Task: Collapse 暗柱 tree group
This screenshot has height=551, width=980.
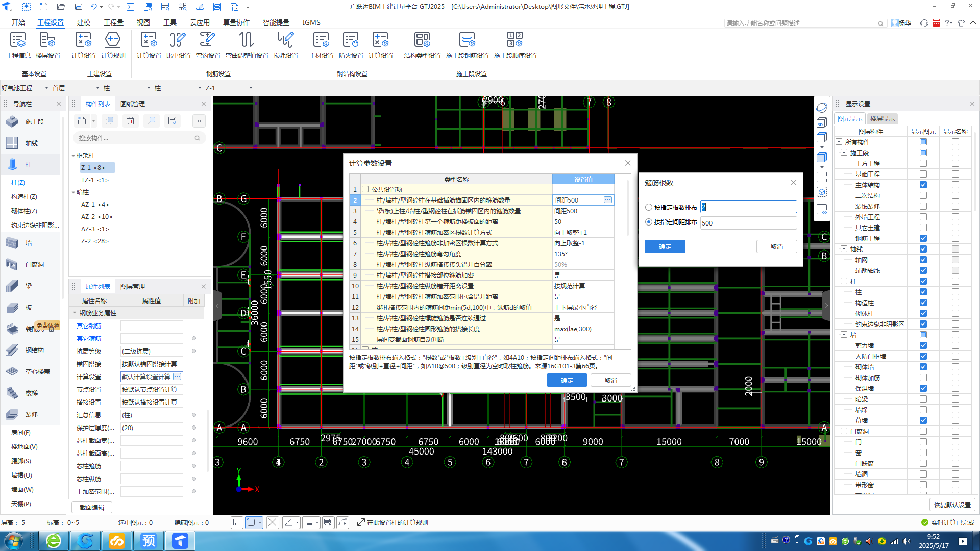Action: tap(73, 192)
